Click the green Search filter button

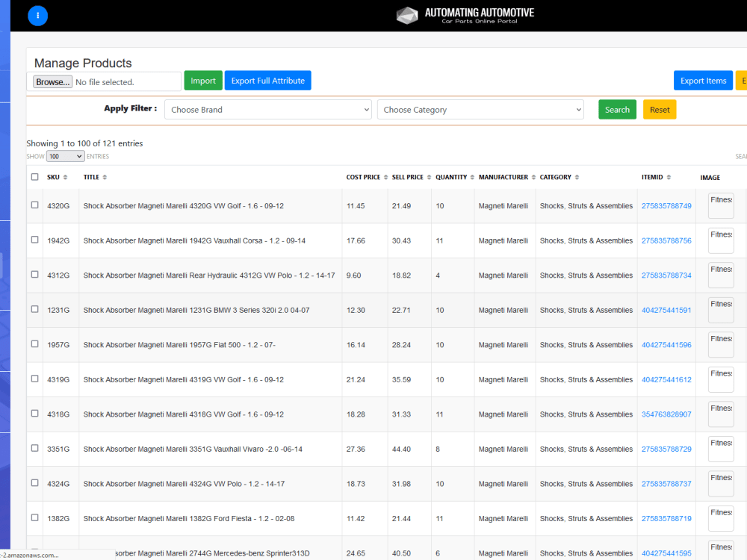point(618,110)
